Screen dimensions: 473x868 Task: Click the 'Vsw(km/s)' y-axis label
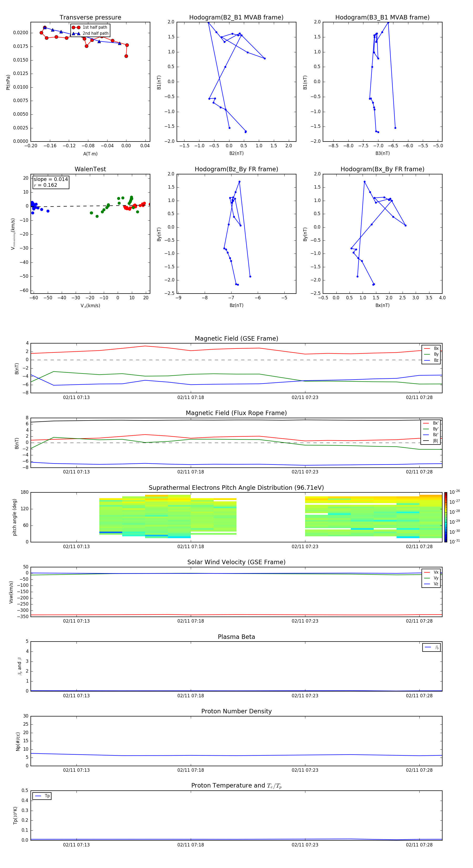point(11,592)
